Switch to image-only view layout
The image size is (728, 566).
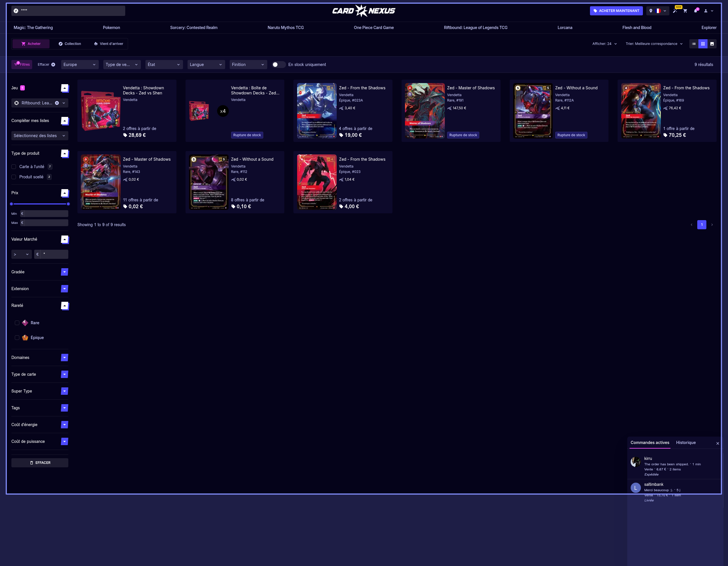click(x=712, y=44)
